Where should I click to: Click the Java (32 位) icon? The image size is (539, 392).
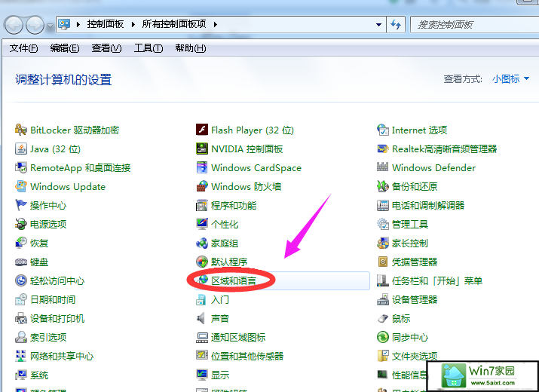coord(20,149)
